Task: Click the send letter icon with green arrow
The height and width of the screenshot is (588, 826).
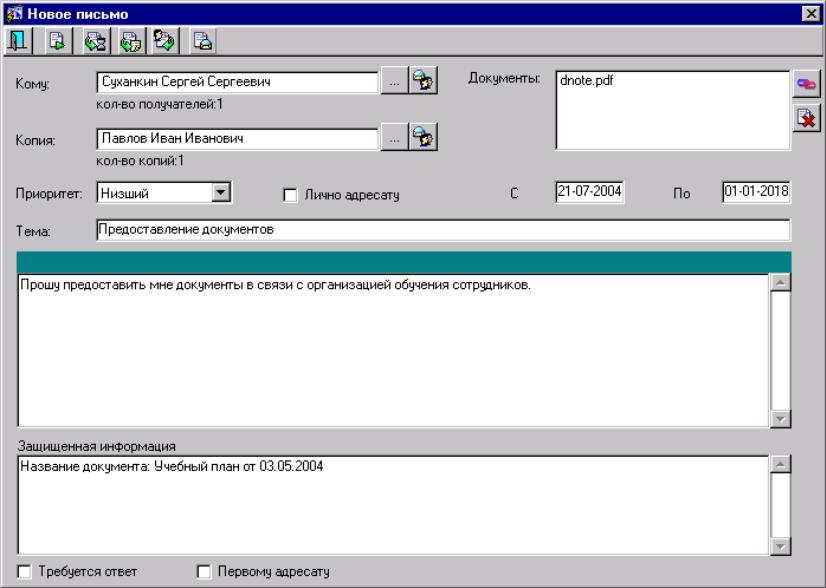Action: coord(57,41)
